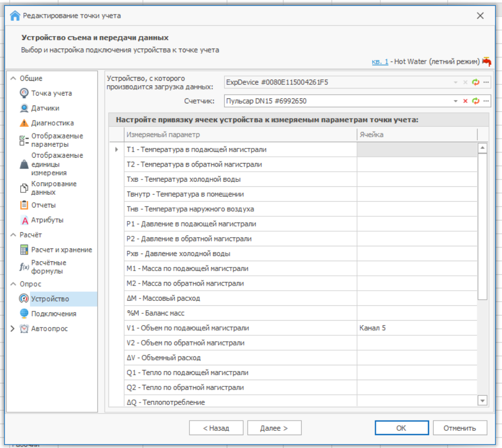Click ellipsis button on ExpDevice field
The height and width of the screenshot is (448, 502).
[x=486, y=82]
